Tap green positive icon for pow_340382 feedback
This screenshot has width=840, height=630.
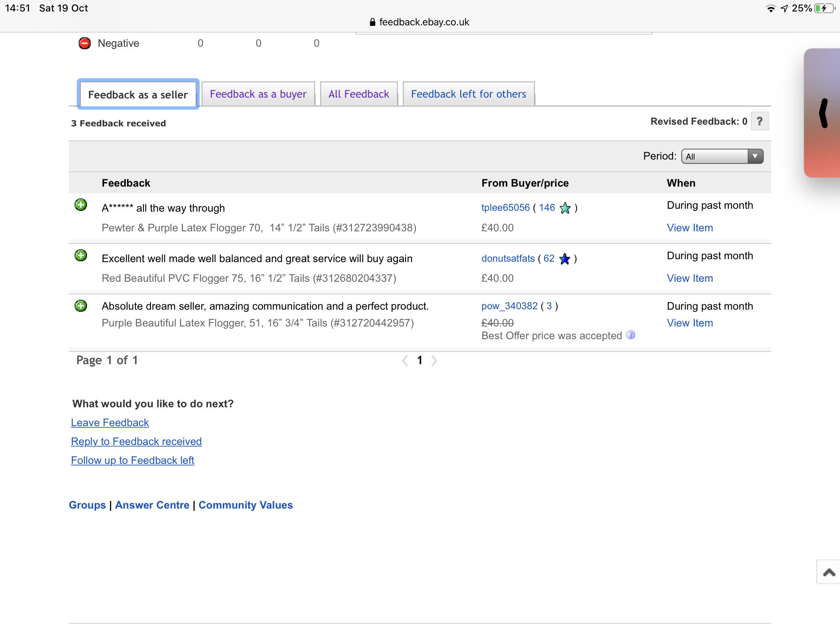click(81, 306)
